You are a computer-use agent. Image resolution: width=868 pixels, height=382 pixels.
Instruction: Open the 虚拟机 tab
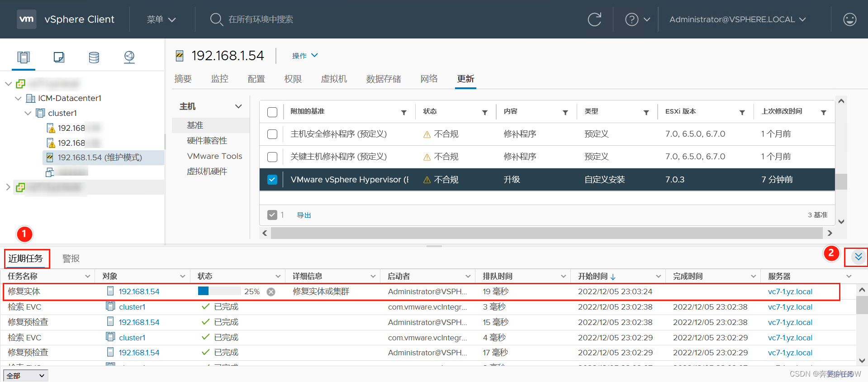[334, 79]
